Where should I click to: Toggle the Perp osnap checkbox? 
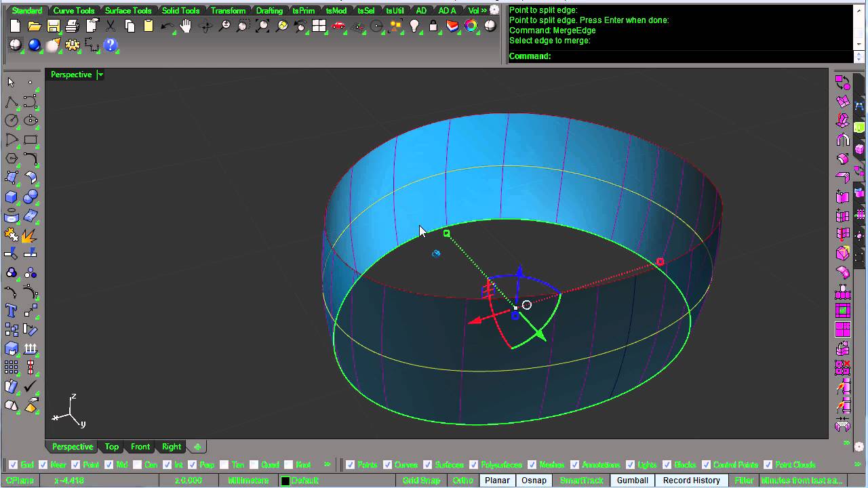point(193,465)
